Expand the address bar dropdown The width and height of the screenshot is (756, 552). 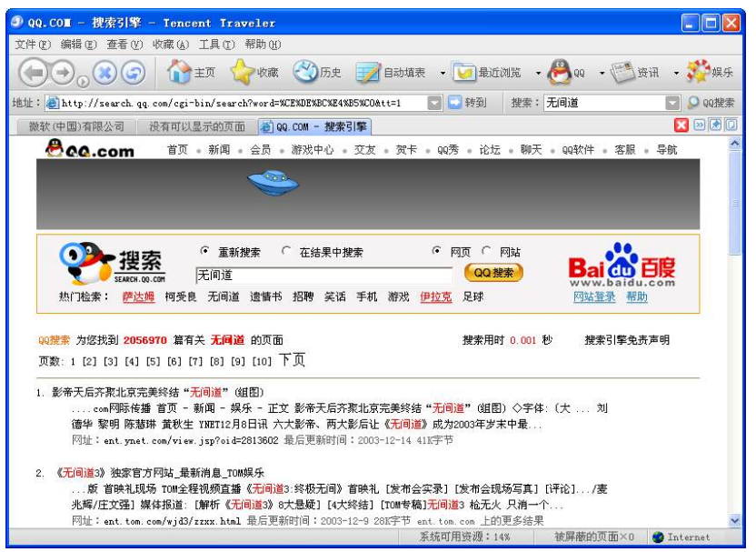tap(434, 103)
